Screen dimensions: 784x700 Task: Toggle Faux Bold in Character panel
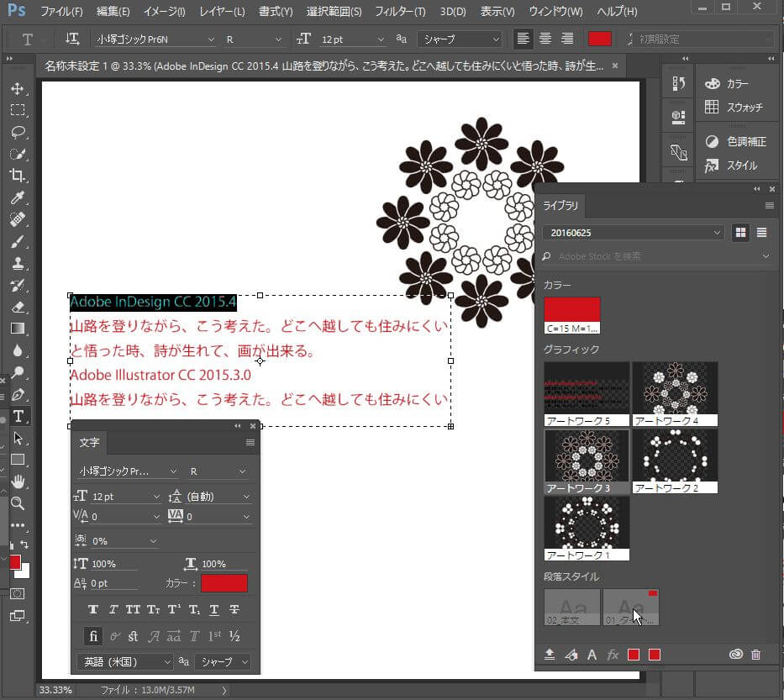93,609
